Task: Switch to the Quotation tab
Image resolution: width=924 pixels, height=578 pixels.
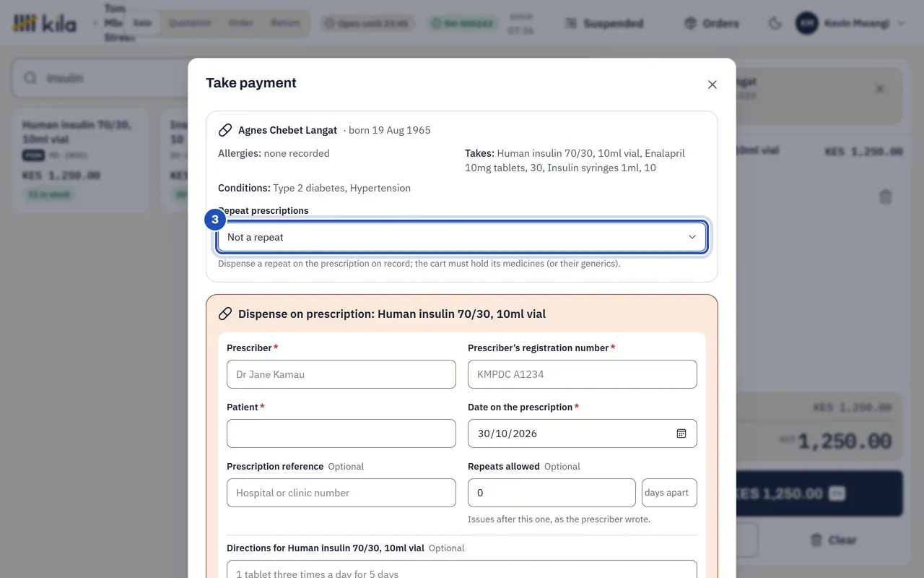Action: pos(190,23)
